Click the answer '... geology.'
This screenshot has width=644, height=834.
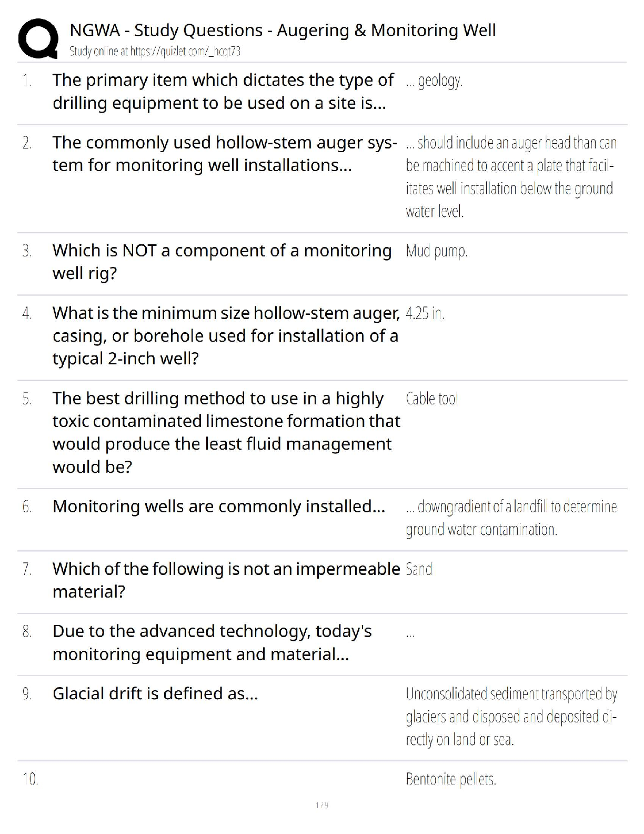(x=435, y=81)
